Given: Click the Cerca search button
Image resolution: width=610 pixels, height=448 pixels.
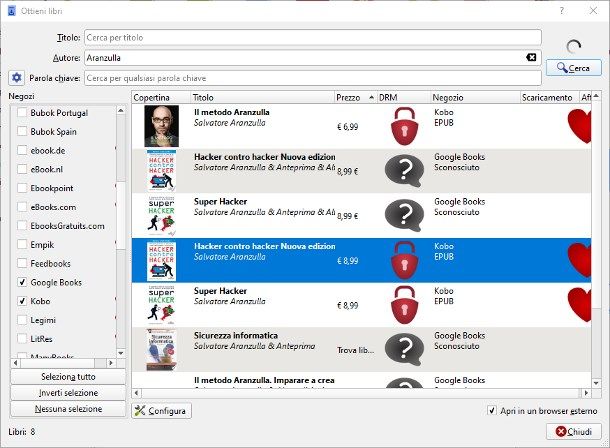Looking at the screenshot, I should coord(574,68).
